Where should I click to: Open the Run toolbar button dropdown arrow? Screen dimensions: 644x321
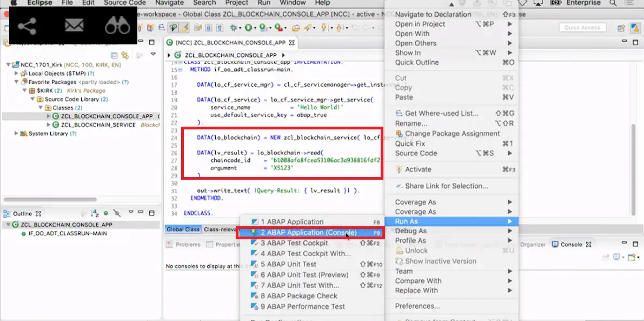tap(255, 28)
